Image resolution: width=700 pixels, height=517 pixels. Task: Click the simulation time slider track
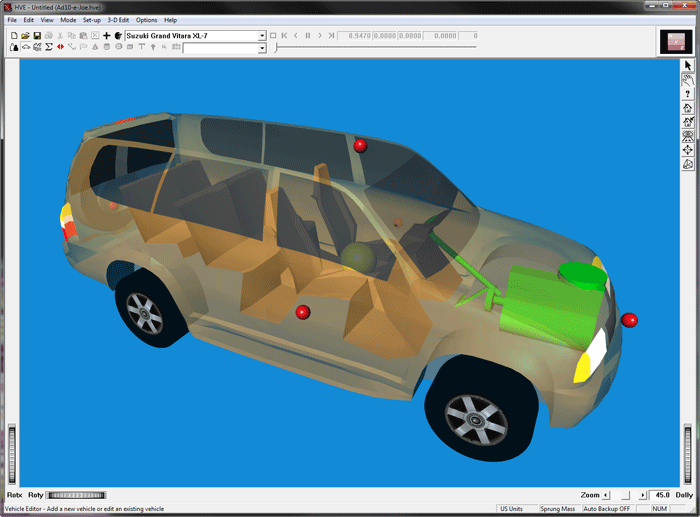[400, 48]
